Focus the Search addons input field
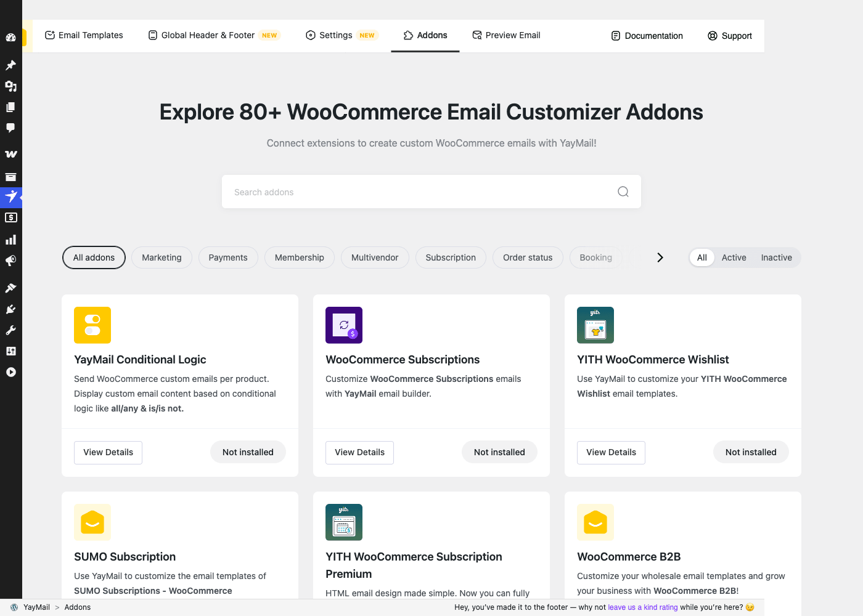 click(431, 192)
